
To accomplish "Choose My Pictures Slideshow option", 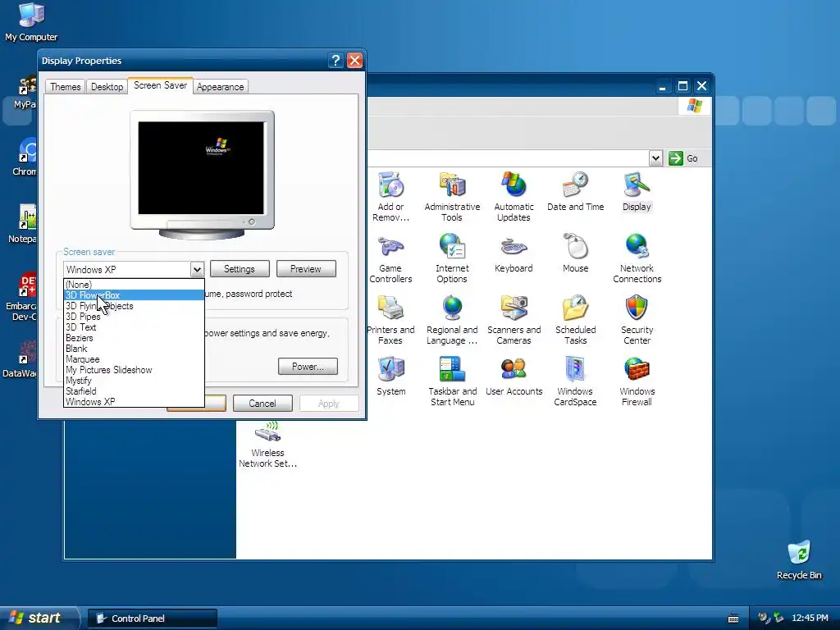I will [x=134, y=370].
